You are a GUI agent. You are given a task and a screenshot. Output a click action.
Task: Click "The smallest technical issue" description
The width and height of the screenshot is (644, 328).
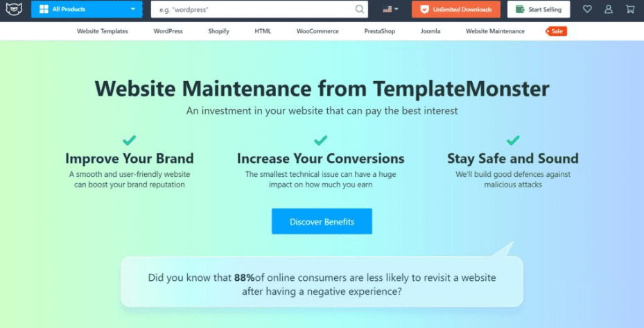321,179
